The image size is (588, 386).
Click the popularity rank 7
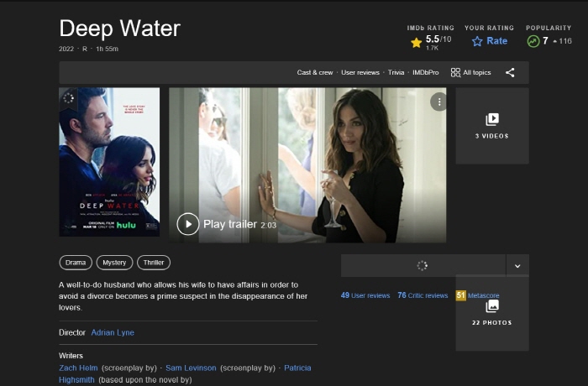545,40
